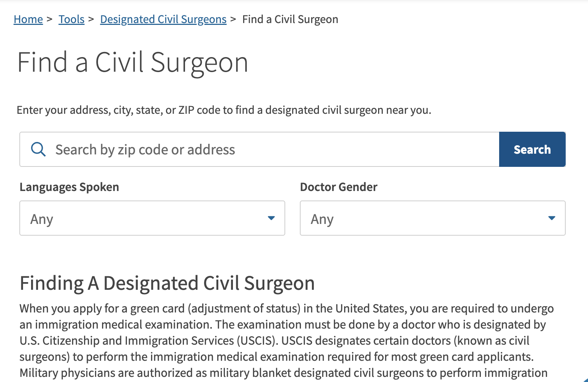Open the Doctor Gender dropdown

(433, 218)
